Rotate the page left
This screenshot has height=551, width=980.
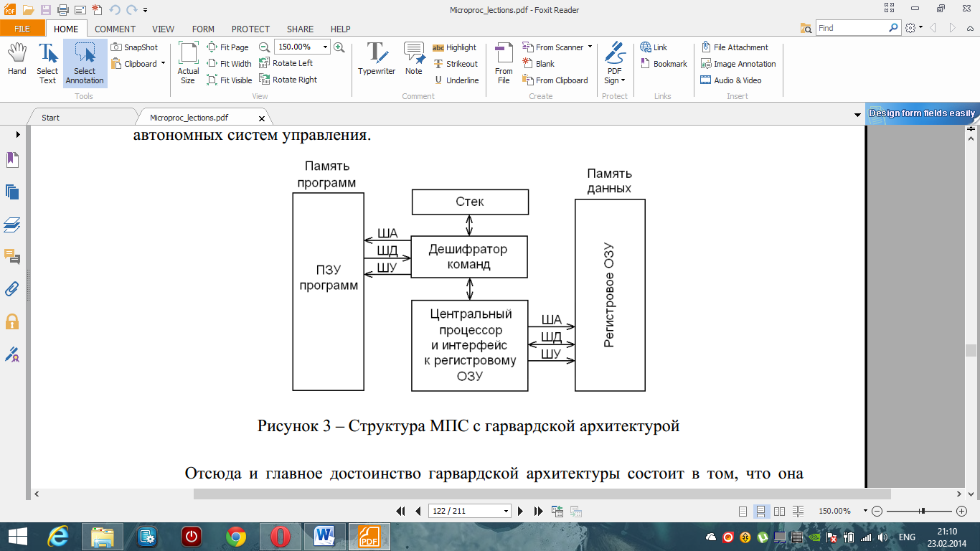coord(286,63)
